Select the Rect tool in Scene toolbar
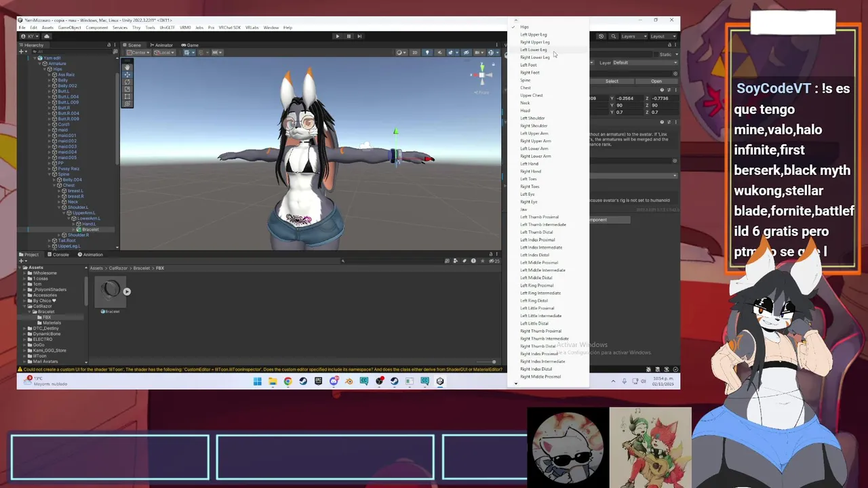Viewport: 868px width, 488px height. click(x=127, y=97)
